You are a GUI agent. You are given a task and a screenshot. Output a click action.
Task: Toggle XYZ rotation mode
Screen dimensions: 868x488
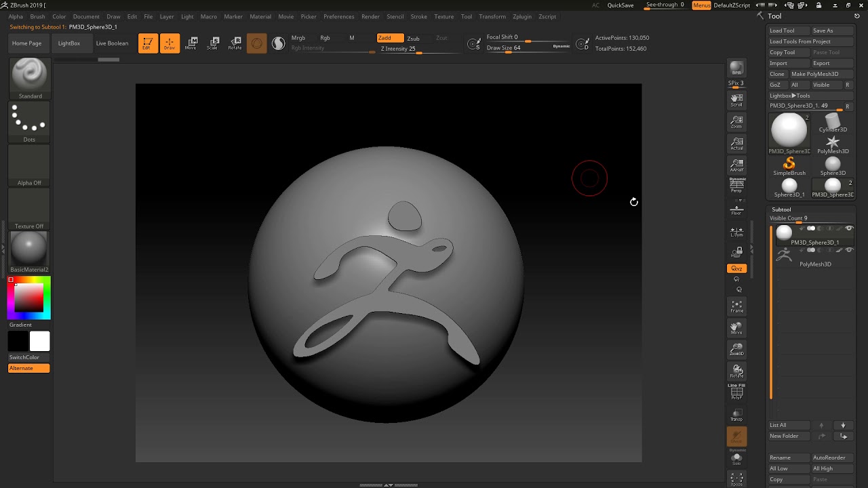tap(736, 268)
